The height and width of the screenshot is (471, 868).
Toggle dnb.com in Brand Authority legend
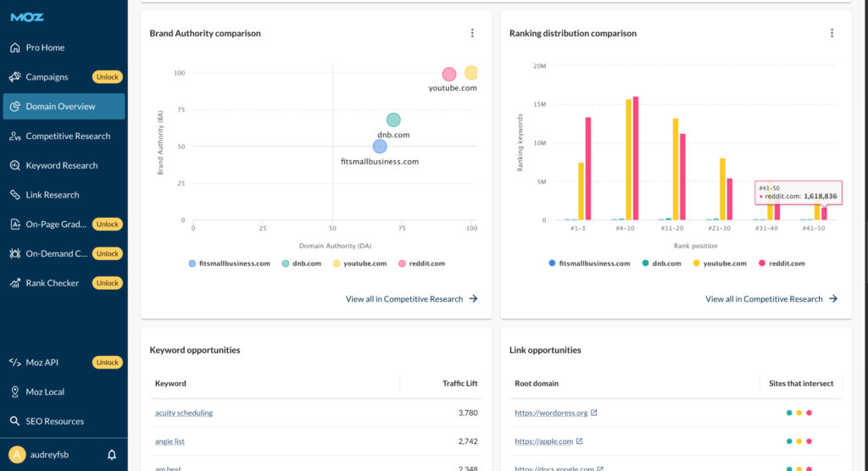pyautogui.click(x=302, y=263)
